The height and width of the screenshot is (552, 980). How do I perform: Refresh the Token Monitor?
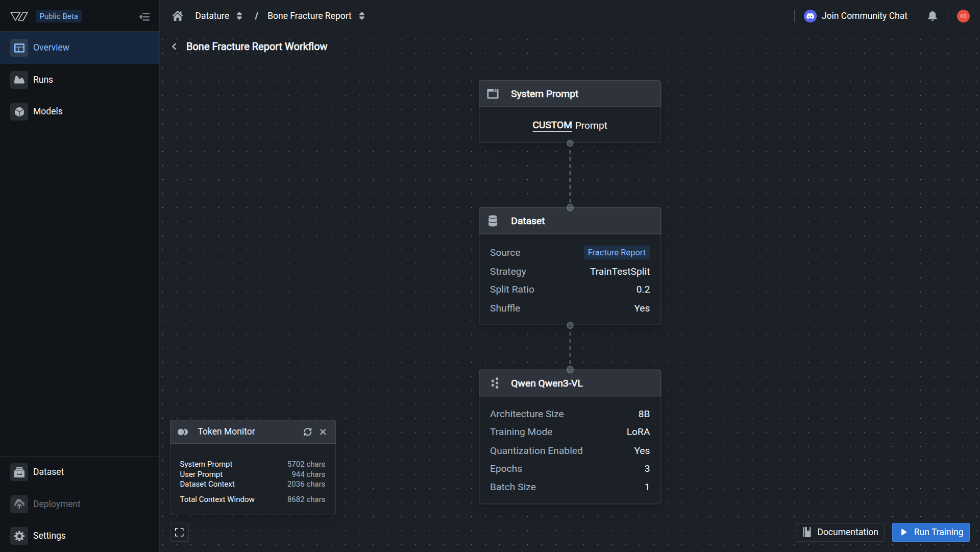pos(307,432)
